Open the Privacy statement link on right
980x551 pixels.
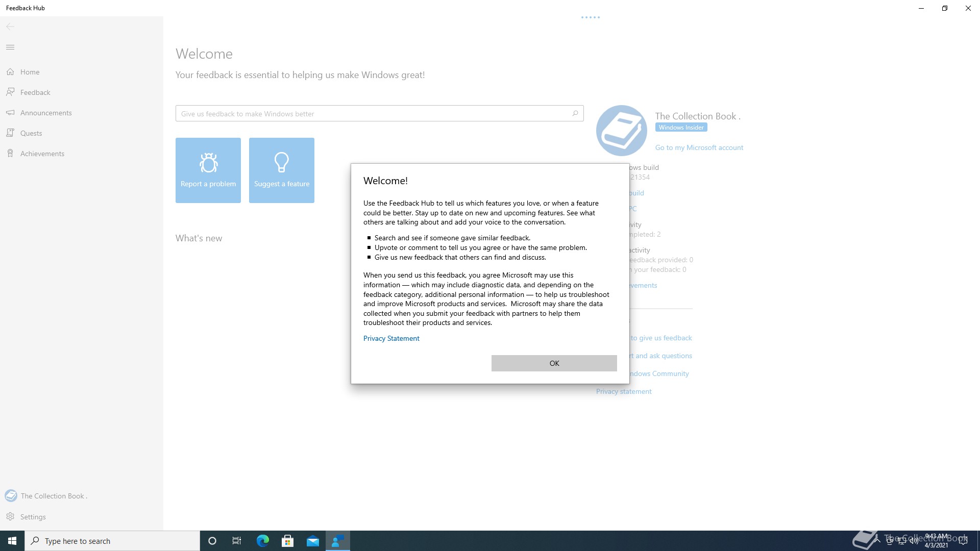(624, 391)
